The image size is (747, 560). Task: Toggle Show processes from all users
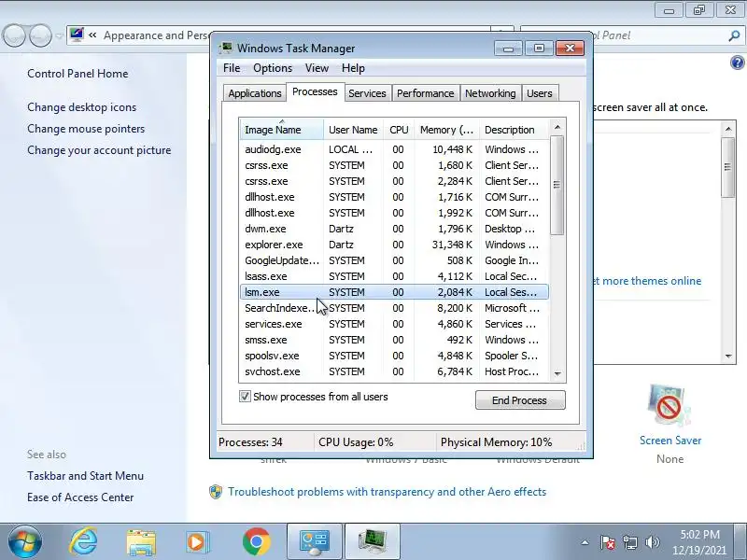(x=245, y=397)
